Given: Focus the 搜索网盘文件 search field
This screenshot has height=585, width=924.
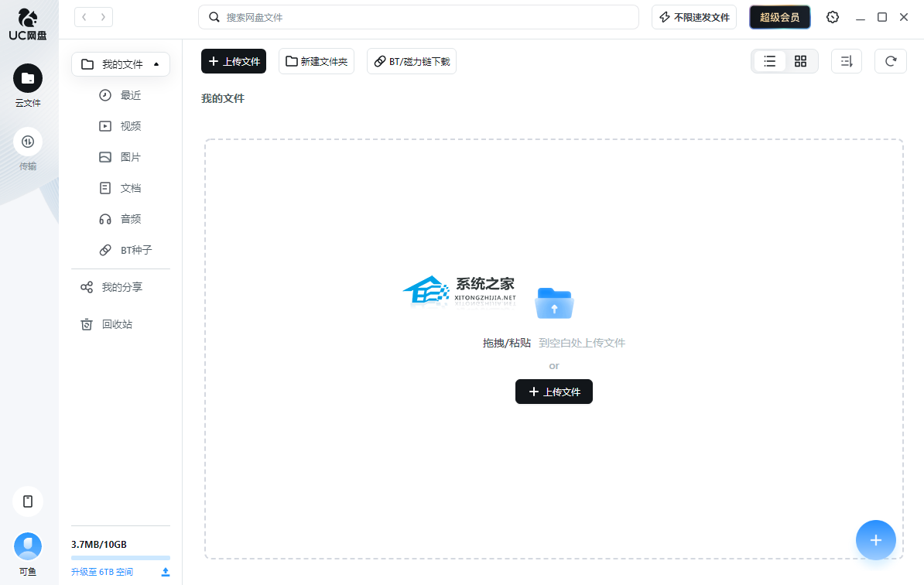Looking at the screenshot, I should [419, 17].
